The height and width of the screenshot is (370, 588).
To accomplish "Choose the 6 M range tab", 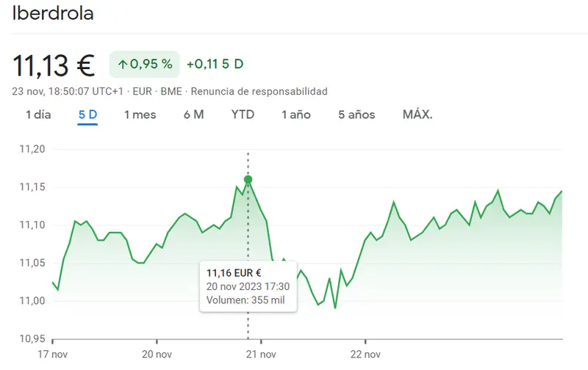I will [x=193, y=115].
